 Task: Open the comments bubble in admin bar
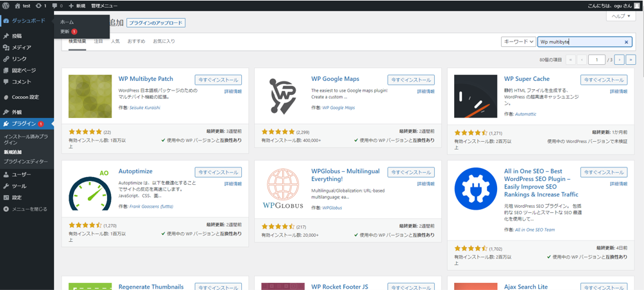[57, 6]
